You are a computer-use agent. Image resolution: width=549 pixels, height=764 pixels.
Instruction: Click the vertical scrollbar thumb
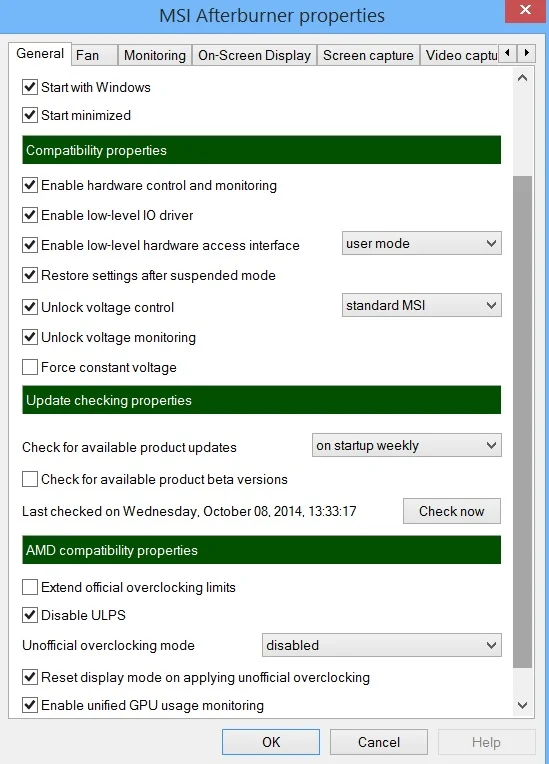[x=523, y=422]
